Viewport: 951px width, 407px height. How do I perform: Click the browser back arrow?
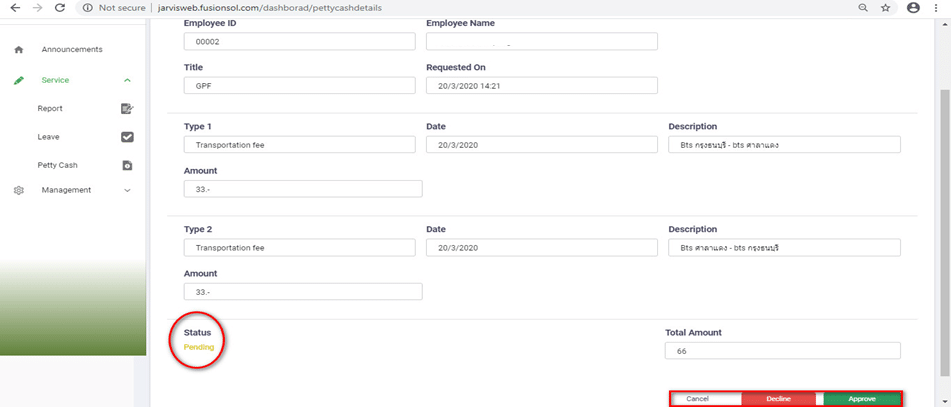(x=13, y=7)
